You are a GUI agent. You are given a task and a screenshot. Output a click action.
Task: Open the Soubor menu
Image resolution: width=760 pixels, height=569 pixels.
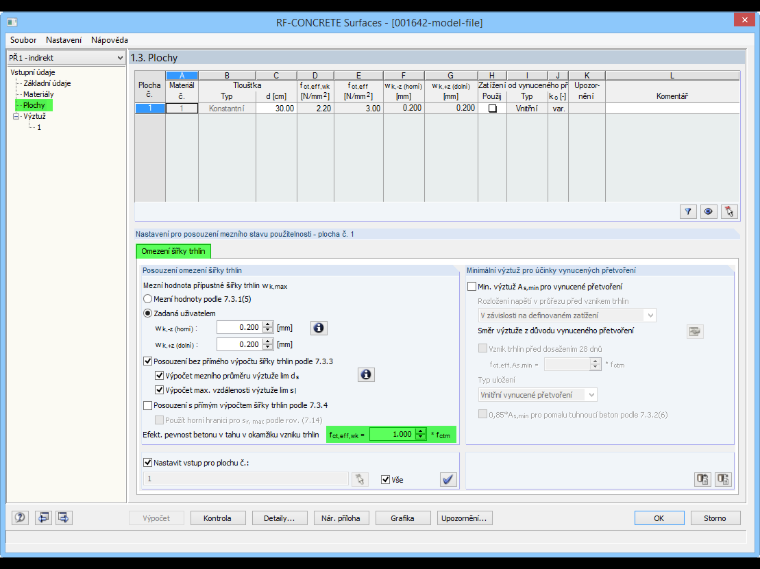pos(23,40)
